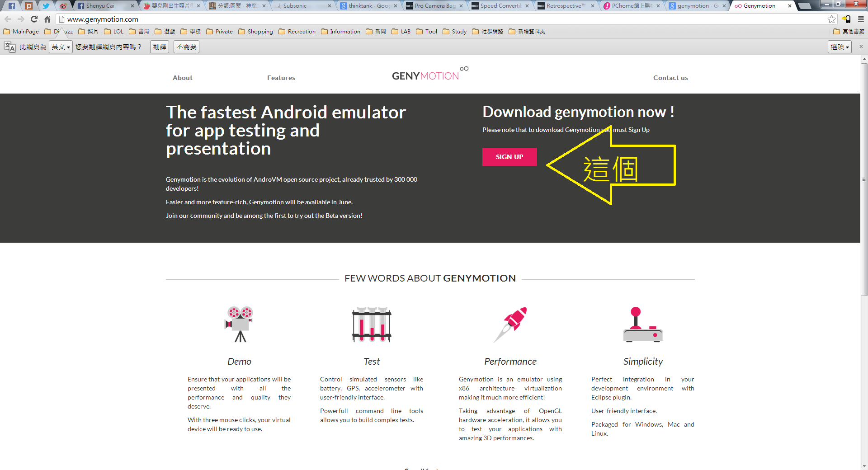Click the rocket Performance icon
The image size is (868, 470).
(510, 324)
